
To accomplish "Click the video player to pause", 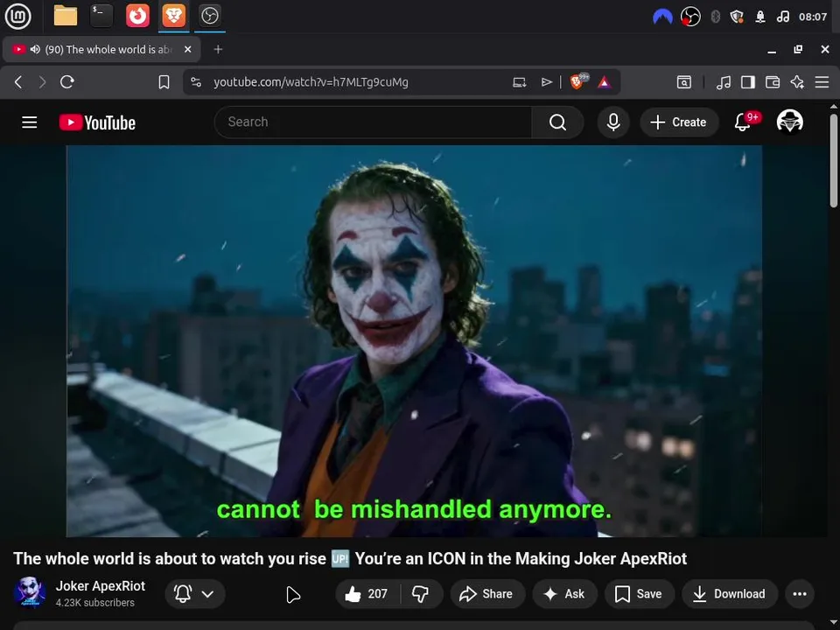I will coord(414,341).
